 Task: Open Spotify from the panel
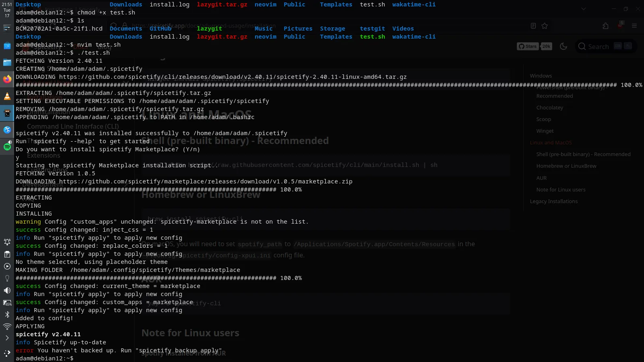coord(7,146)
